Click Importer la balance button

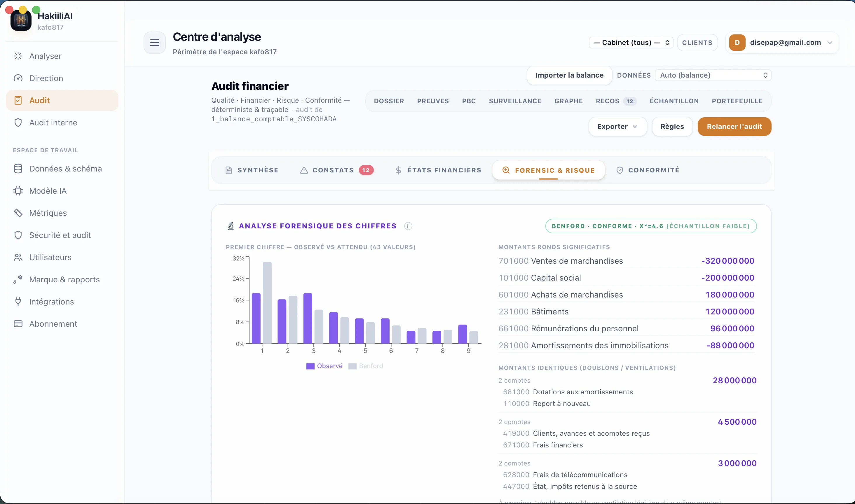coord(569,75)
